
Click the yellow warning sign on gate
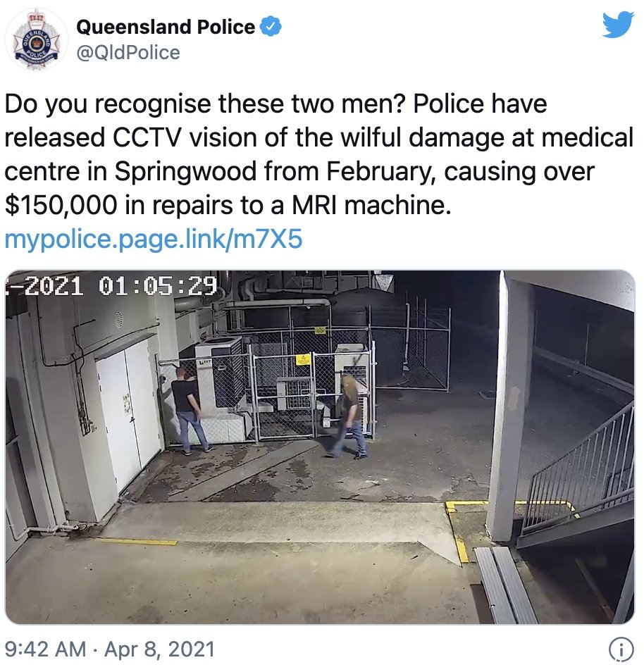[x=304, y=359]
